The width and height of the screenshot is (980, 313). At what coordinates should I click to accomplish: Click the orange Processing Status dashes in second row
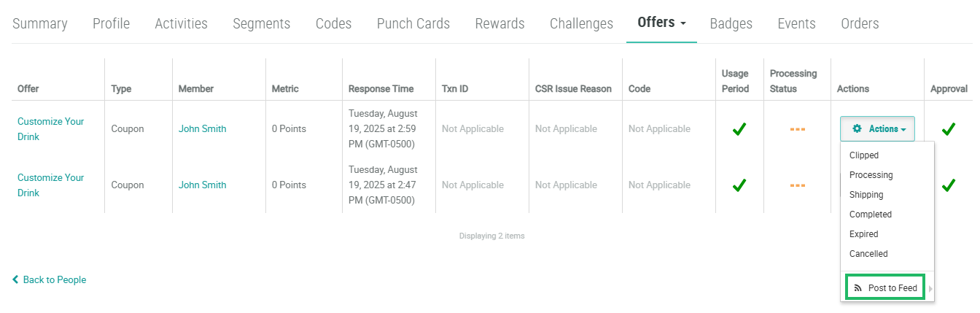797,185
